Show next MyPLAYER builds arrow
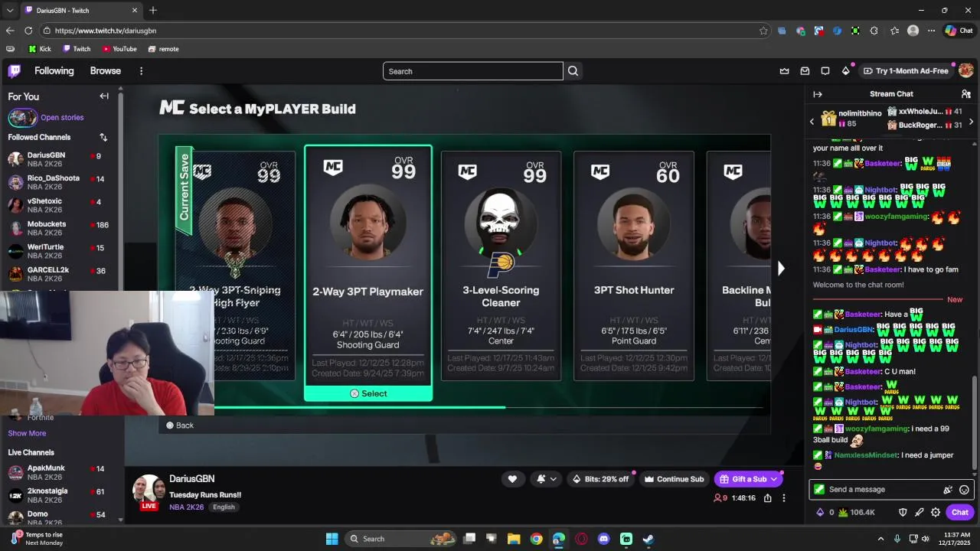980x551 pixels. (781, 268)
